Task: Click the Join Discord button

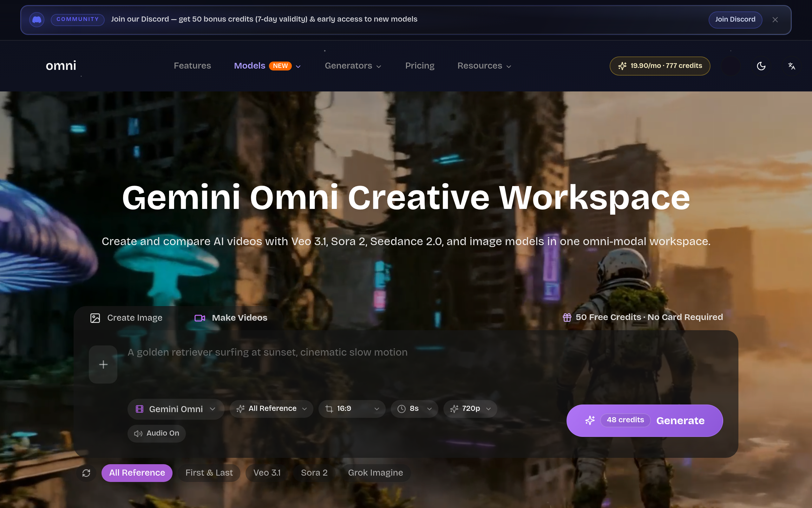Action: pyautogui.click(x=735, y=19)
